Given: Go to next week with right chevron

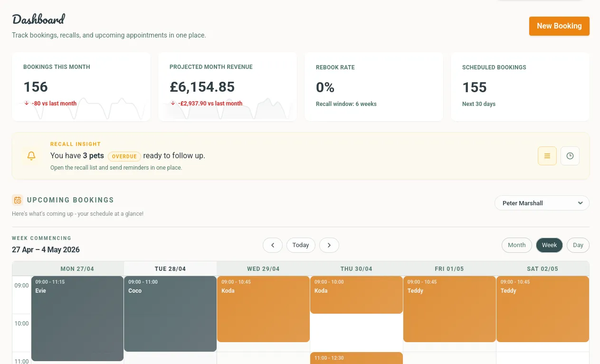Looking at the screenshot, I should [x=329, y=245].
